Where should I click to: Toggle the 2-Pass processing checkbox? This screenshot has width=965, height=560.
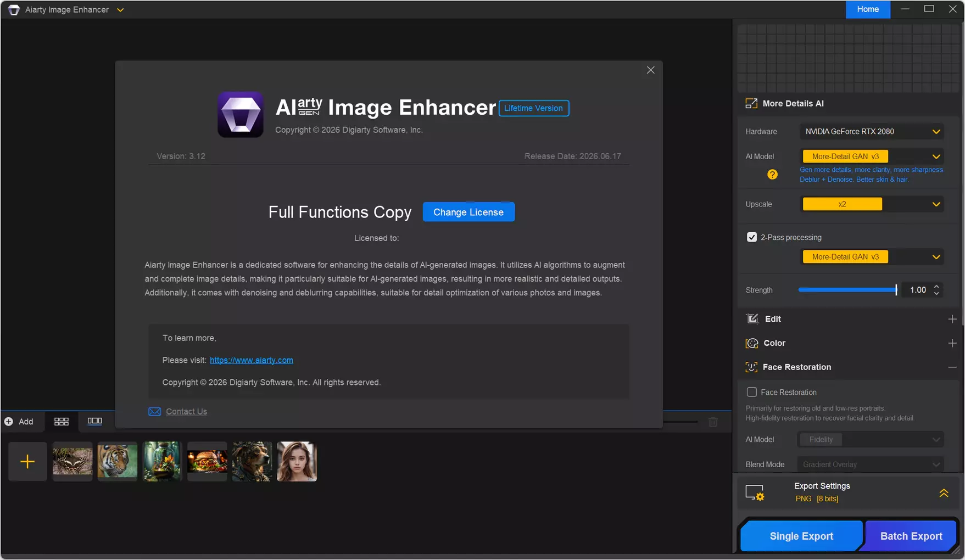point(752,237)
